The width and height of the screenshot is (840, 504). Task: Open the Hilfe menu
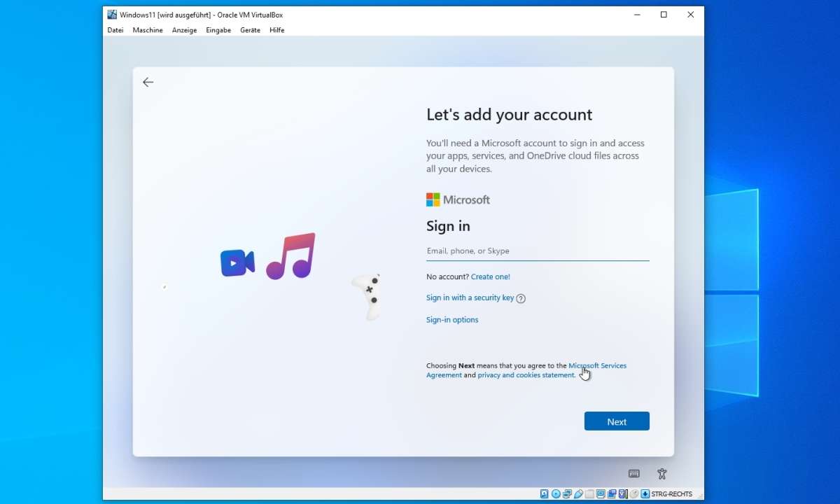(277, 30)
